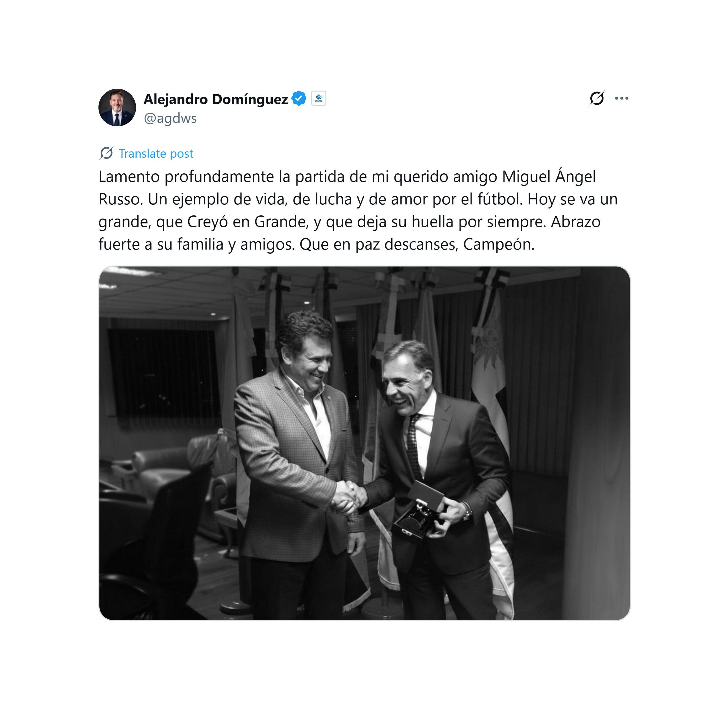Open the Grok icon beside the more menu
This screenshot has width=728, height=707.
pyautogui.click(x=597, y=98)
